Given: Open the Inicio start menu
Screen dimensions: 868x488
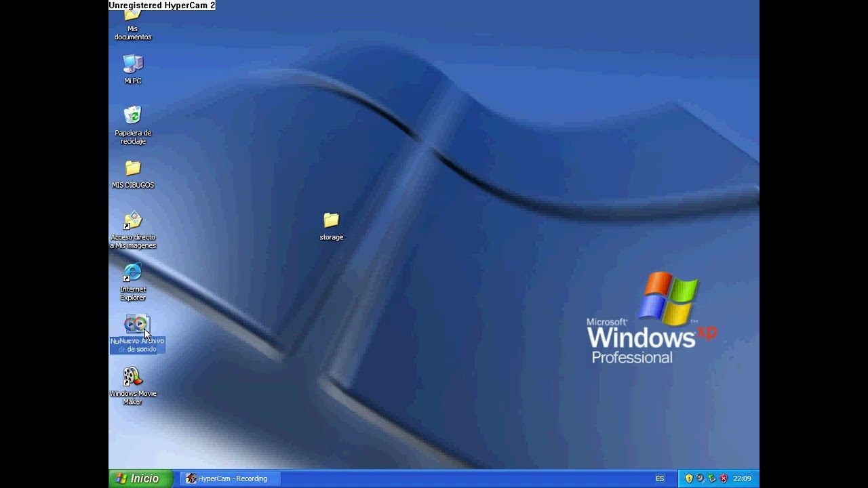Looking at the screenshot, I should coord(141,479).
